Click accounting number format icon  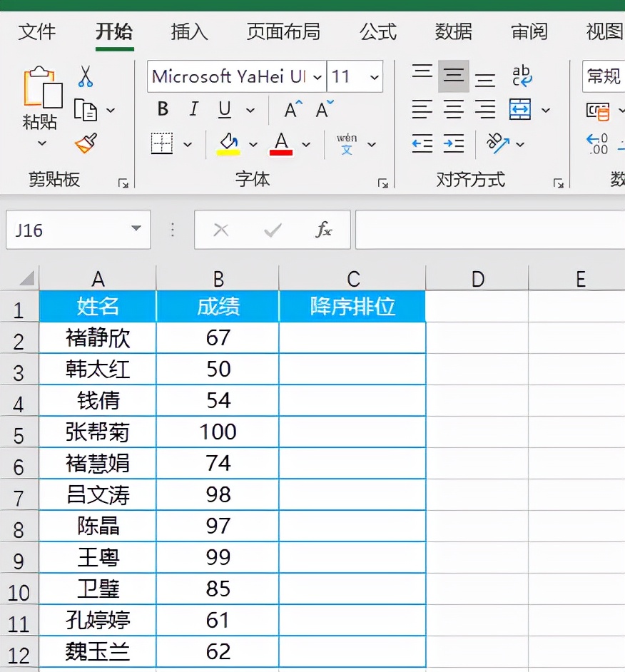(x=598, y=111)
